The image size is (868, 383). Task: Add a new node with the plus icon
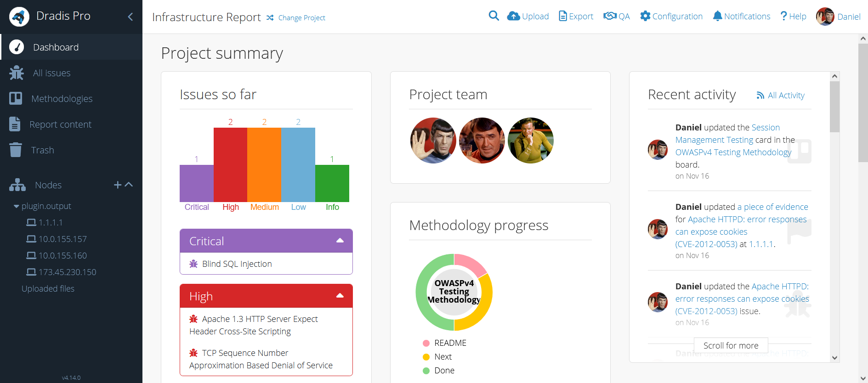pos(118,185)
